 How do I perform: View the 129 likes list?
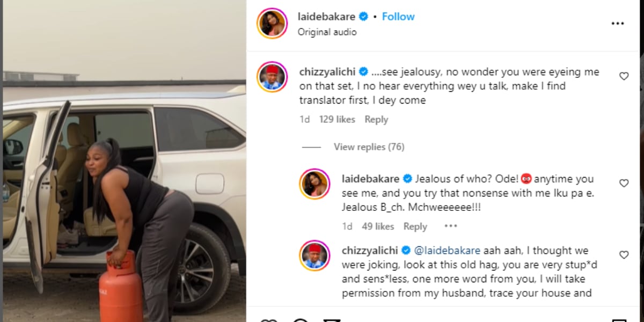[337, 120]
